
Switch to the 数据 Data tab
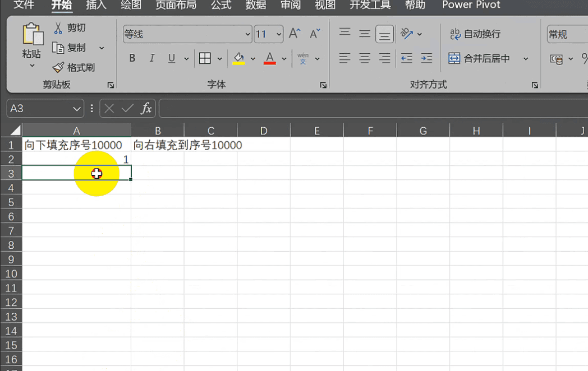[256, 5]
